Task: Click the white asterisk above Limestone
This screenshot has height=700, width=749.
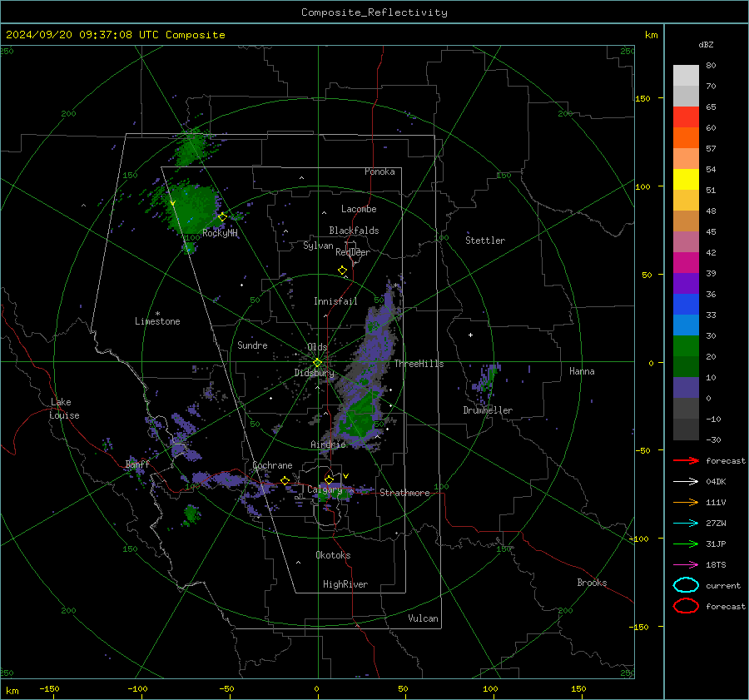Action: pos(157,314)
